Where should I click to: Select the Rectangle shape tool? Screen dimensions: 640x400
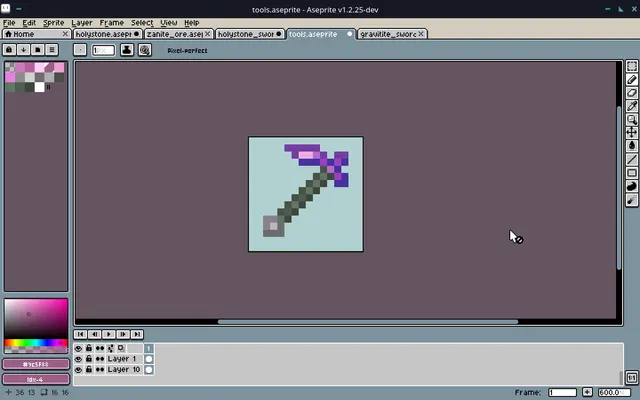[632, 173]
